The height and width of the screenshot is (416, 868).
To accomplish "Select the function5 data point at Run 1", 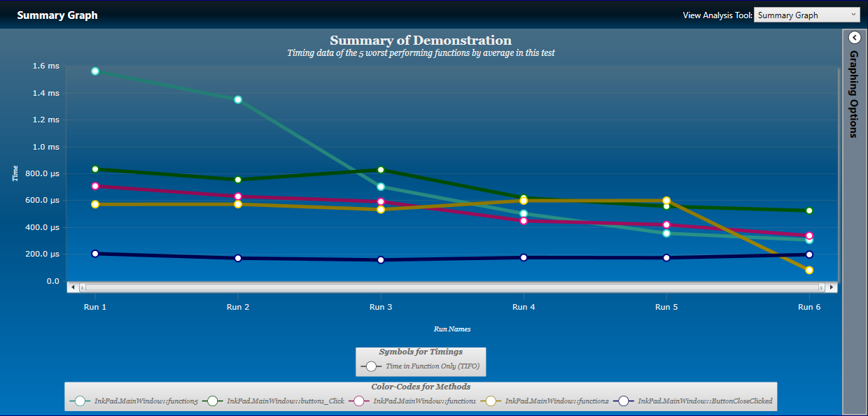I will tap(95, 71).
